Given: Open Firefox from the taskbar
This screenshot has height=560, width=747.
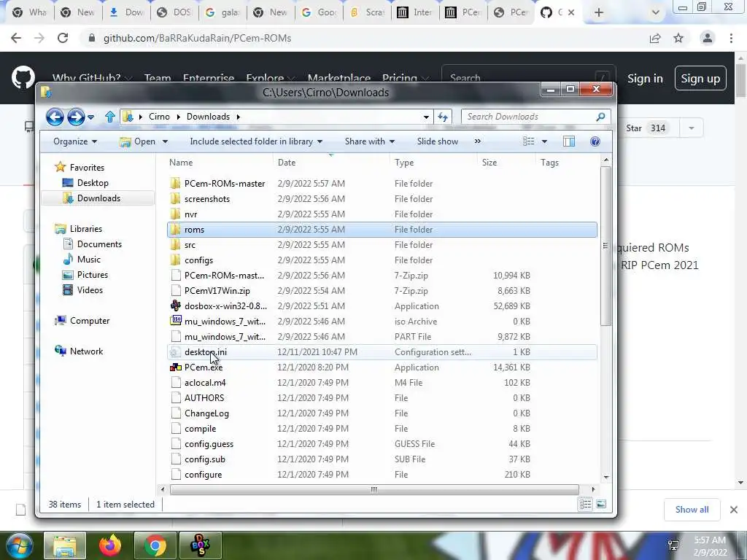Looking at the screenshot, I should 110,545.
